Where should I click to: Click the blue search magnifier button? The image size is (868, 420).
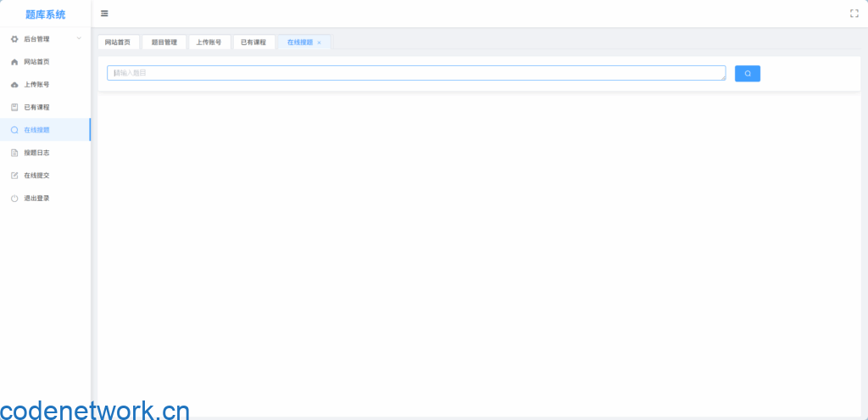747,74
